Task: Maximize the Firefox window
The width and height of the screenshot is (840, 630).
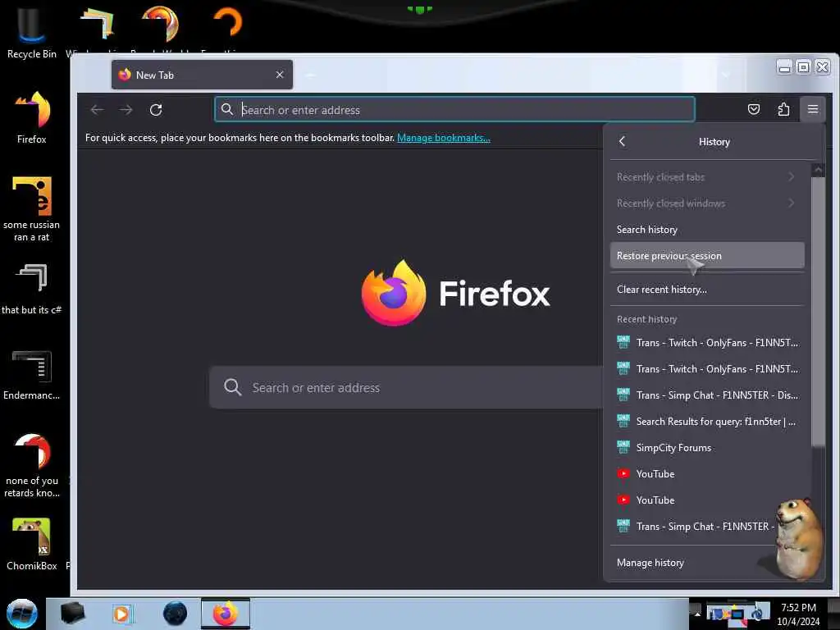Action: click(x=803, y=67)
